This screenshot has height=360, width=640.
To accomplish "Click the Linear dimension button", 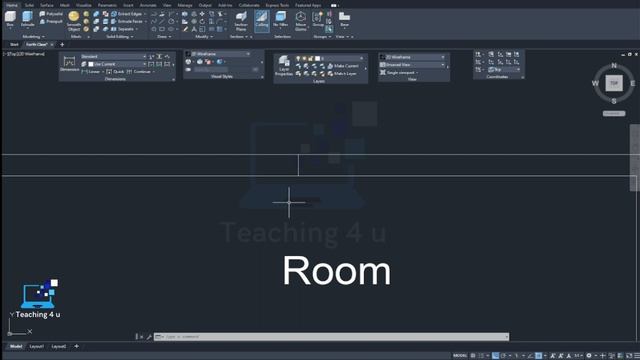I will pyautogui.click(x=91, y=72).
